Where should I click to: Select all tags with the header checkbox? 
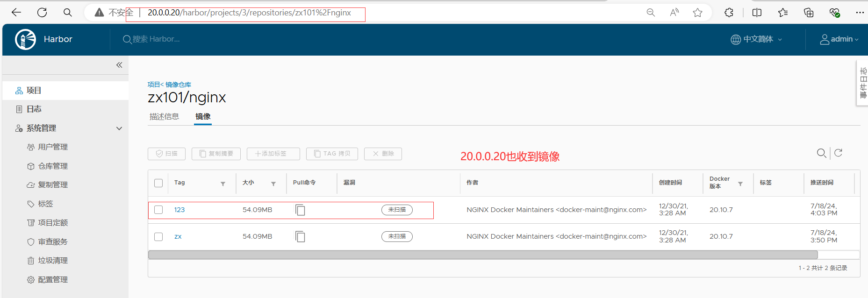[158, 183]
